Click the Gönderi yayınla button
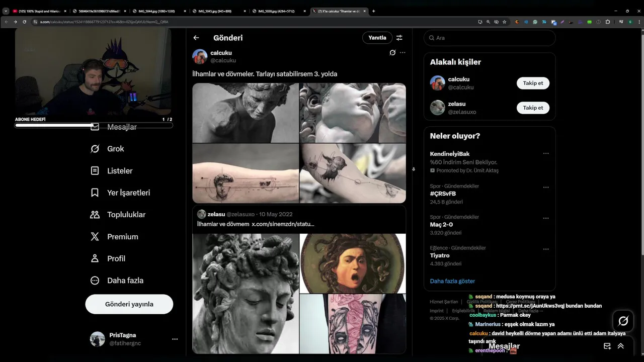This screenshot has height=362, width=644. (129, 304)
